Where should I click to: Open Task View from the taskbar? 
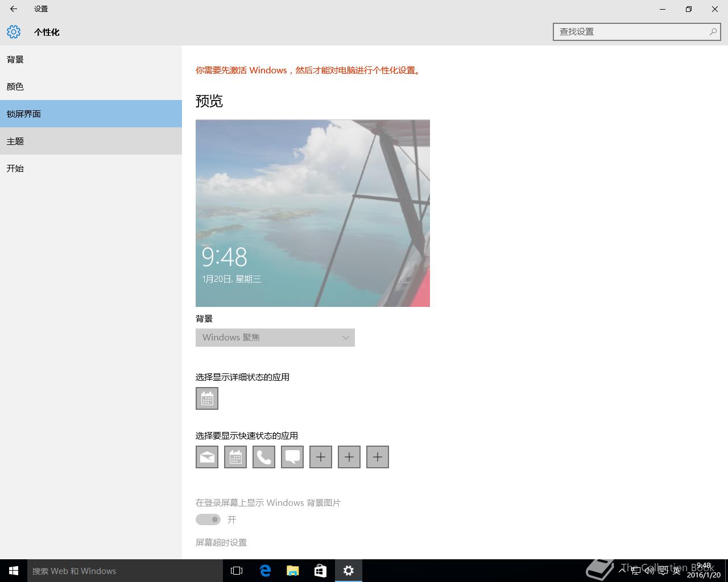tap(237, 571)
